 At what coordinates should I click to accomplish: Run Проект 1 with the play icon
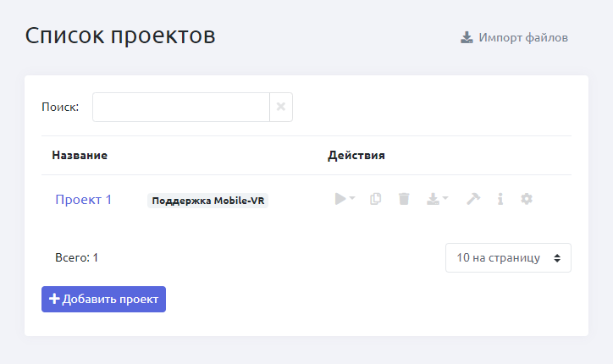pos(340,199)
